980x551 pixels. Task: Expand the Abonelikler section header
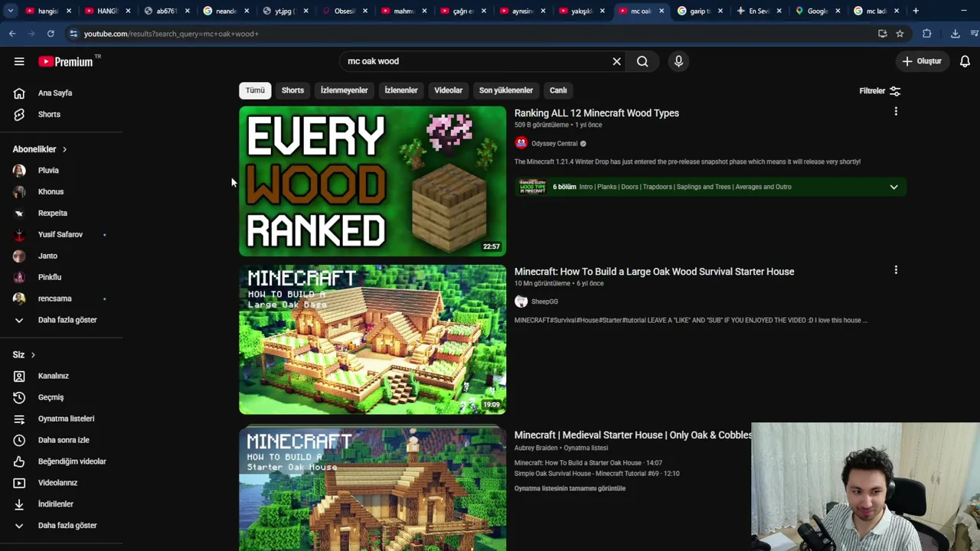click(x=40, y=149)
